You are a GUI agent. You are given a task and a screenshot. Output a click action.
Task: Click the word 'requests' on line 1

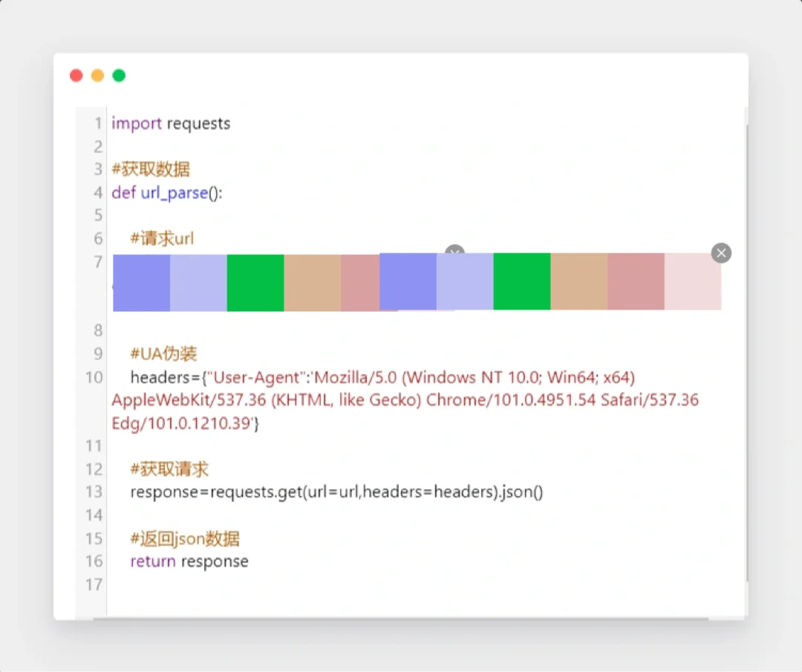click(198, 124)
